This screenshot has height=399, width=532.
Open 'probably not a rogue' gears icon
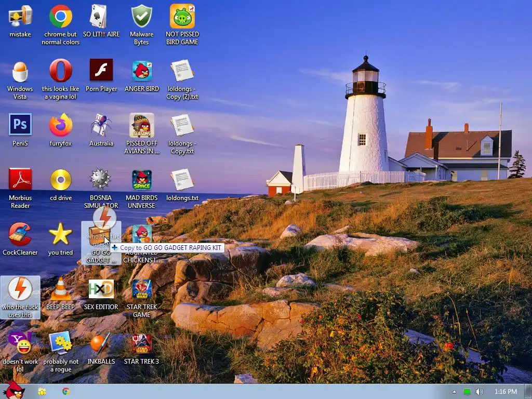pos(60,343)
